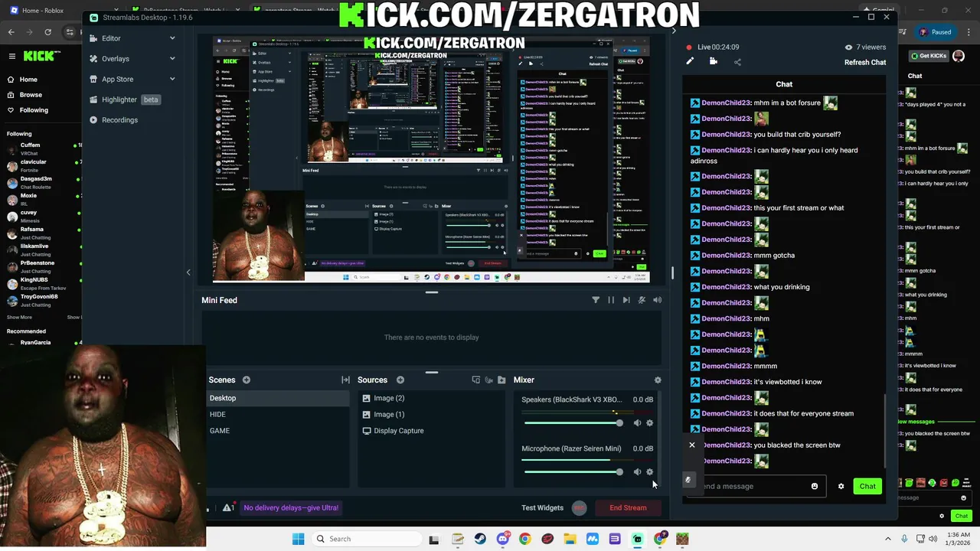The height and width of the screenshot is (551, 980).
Task: Click Test Widgets
Action: pyautogui.click(x=542, y=507)
